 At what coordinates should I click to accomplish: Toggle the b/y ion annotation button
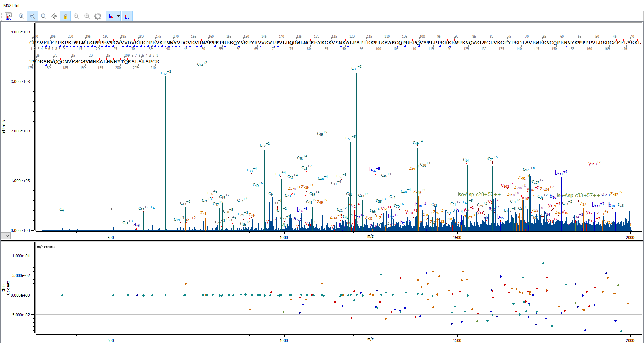point(111,16)
